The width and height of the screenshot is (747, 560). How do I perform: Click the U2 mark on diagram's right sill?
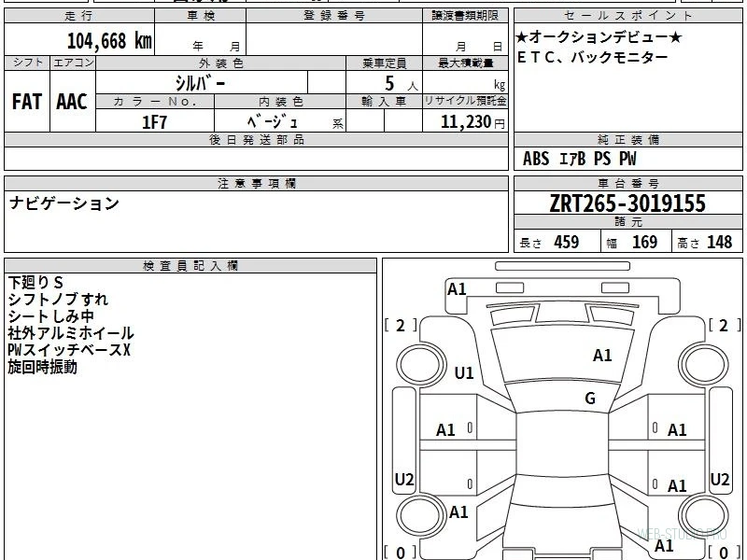[x=719, y=479]
